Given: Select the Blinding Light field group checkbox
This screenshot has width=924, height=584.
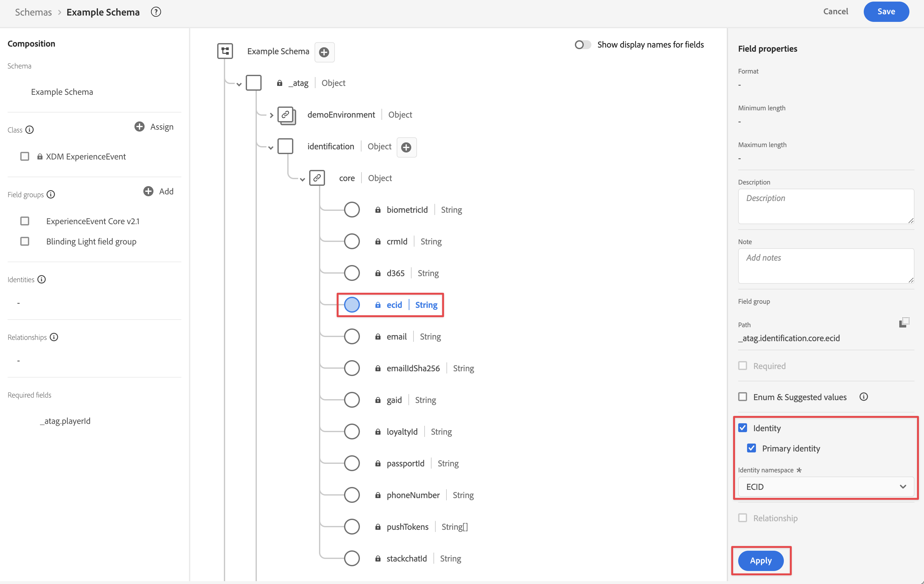Looking at the screenshot, I should tap(25, 241).
